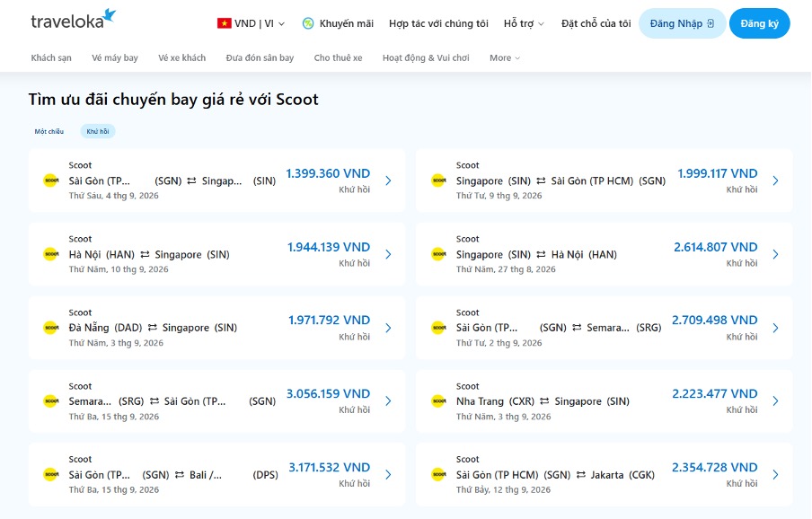Click Scoot logo in Đà Nẵng–Singapore card
812x519 pixels.
(x=50, y=328)
